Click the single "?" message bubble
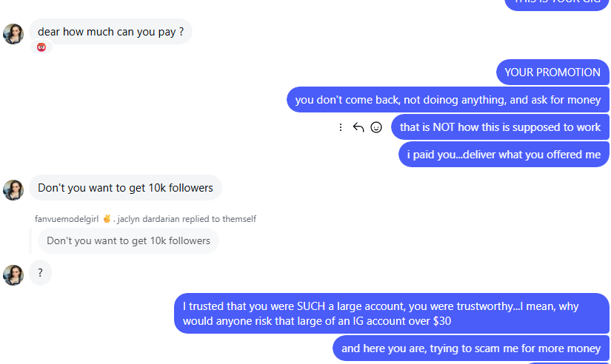The image size is (611, 364). pos(40,273)
